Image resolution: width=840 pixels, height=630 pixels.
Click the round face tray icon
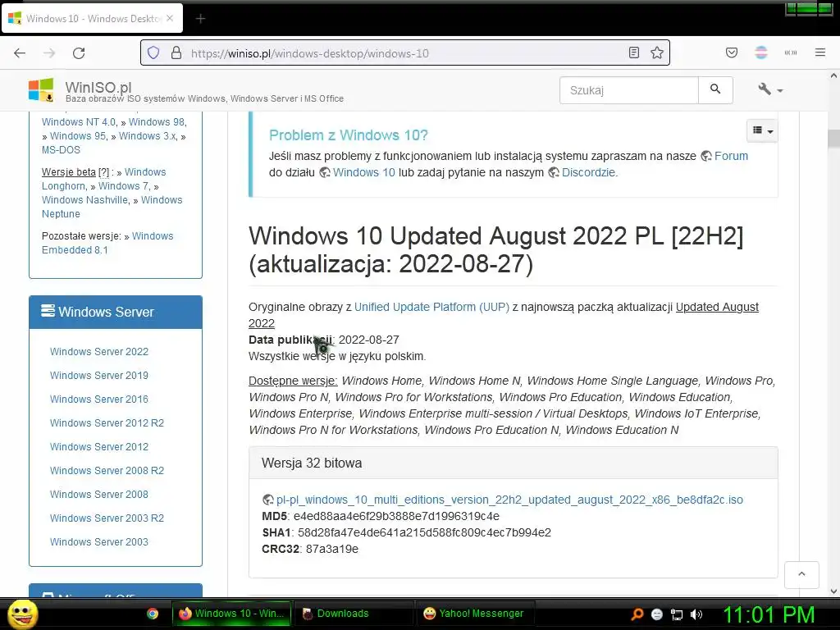click(x=657, y=614)
